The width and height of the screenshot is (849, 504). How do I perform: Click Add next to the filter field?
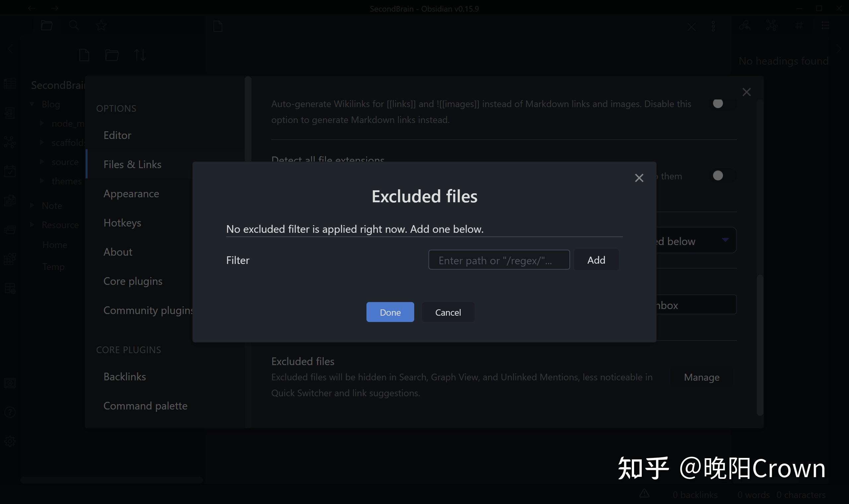pos(596,260)
